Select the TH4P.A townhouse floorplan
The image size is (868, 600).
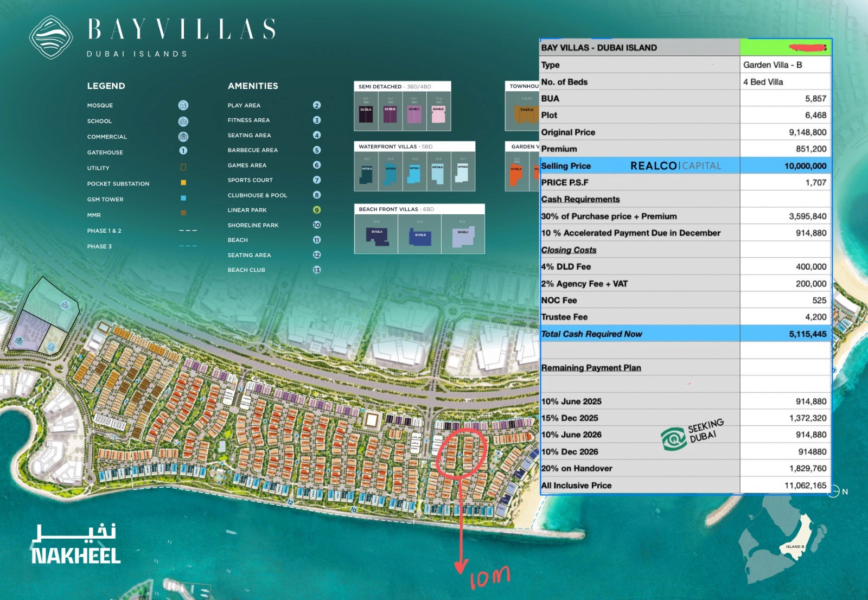526,114
